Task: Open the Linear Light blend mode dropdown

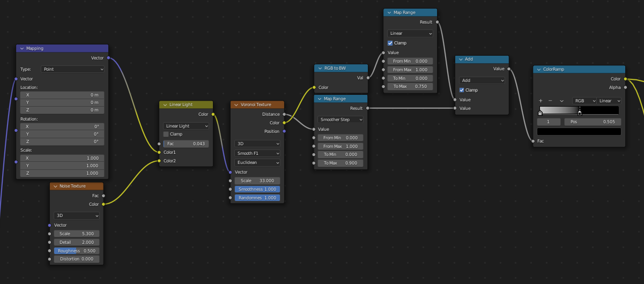Action: [186, 126]
